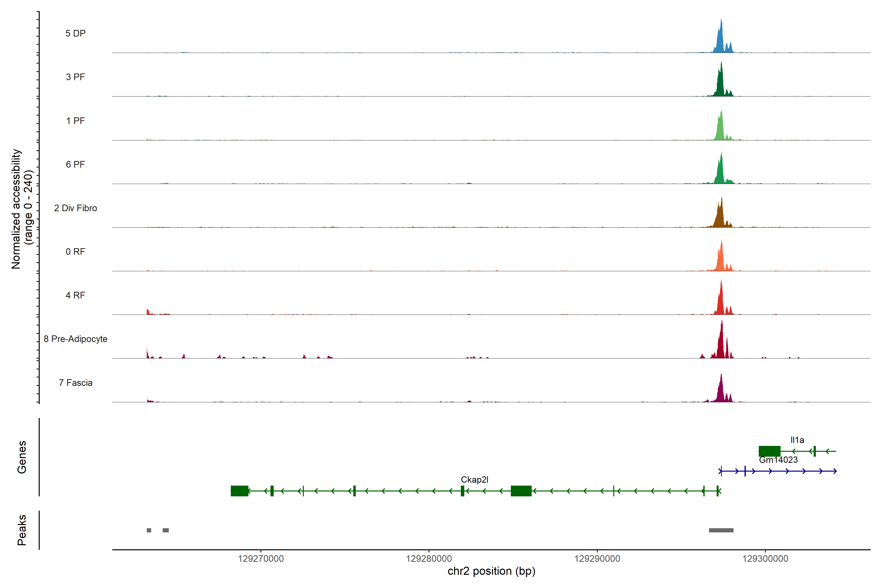The image size is (882, 588).
Task: Click the 129300000 axis tick label
Action: tap(765, 559)
